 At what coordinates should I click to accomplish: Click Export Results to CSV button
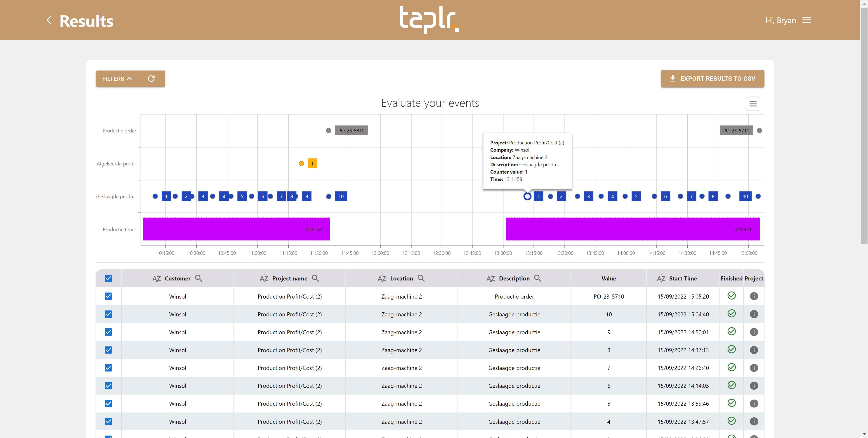[x=712, y=78]
